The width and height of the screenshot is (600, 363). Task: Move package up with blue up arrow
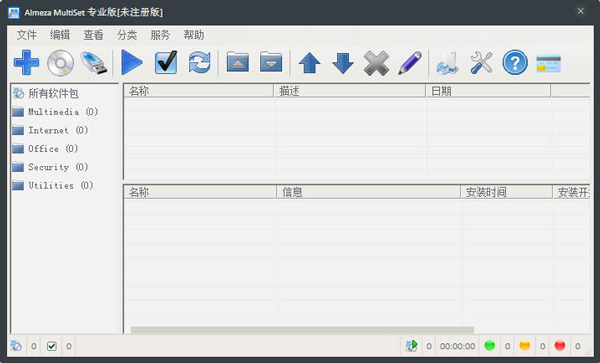coord(309,63)
